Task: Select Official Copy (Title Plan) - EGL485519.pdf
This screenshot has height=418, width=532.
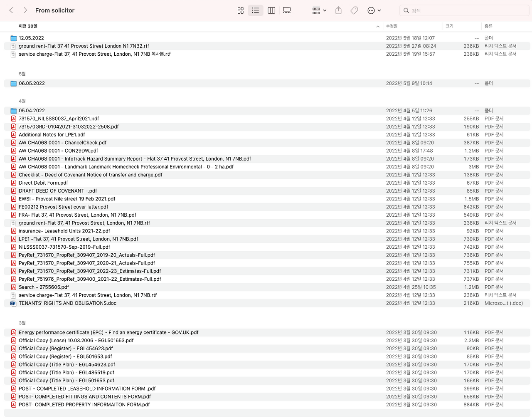Action: [66, 373]
